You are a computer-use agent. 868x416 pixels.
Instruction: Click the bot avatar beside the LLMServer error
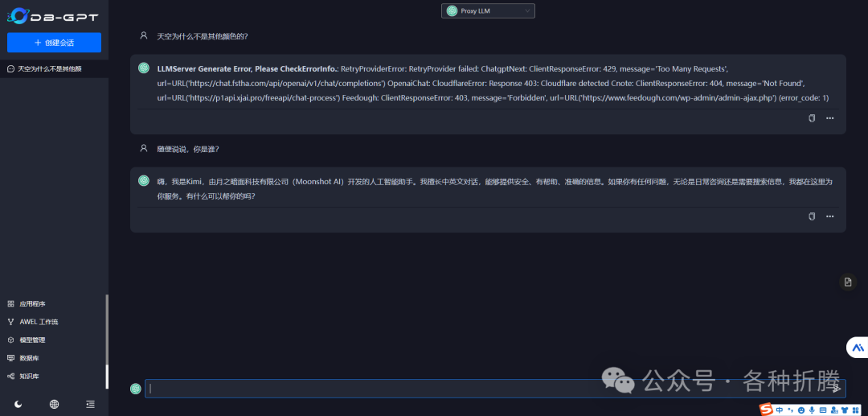pyautogui.click(x=144, y=68)
